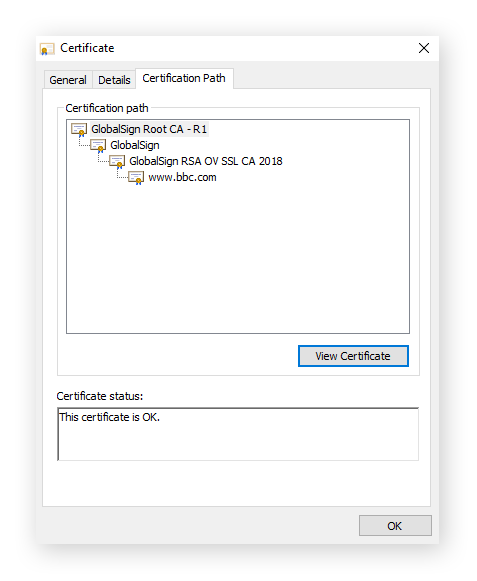Select the www.bbc.com certificate

(182, 177)
